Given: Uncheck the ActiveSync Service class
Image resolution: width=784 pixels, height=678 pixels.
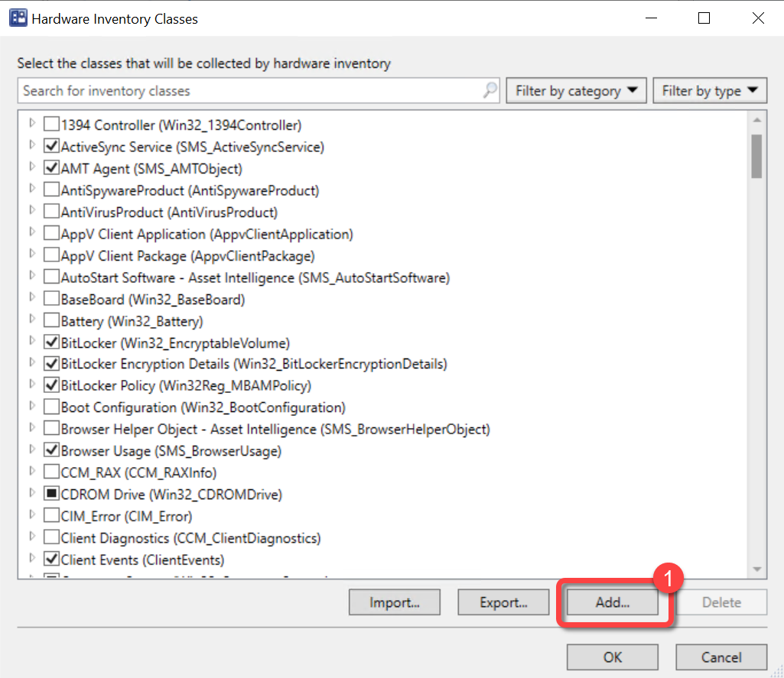Looking at the screenshot, I should (x=51, y=146).
